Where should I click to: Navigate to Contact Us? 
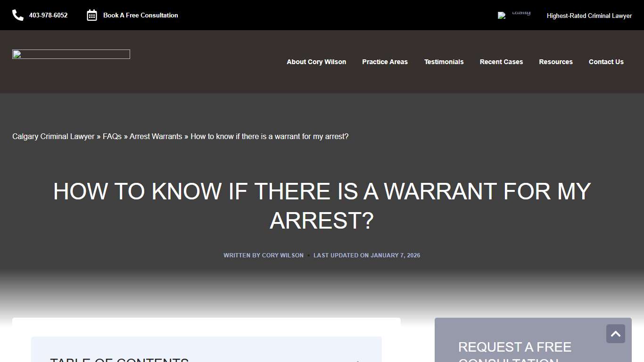[x=606, y=62]
